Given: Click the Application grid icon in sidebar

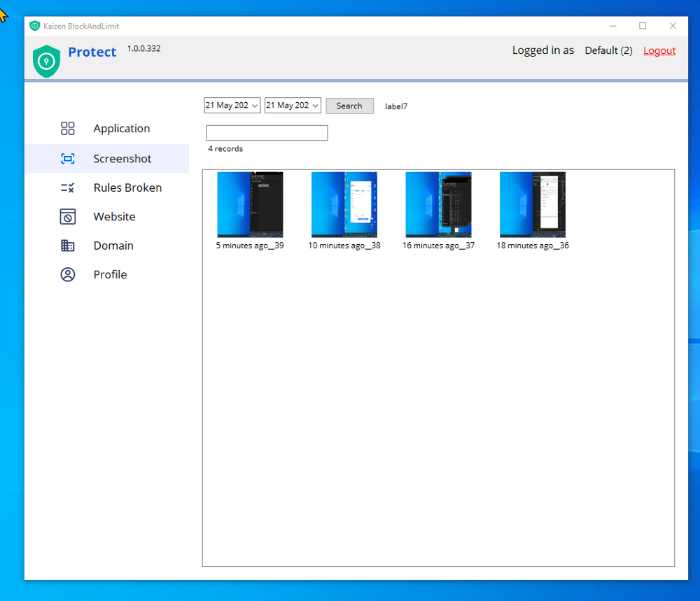Looking at the screenshot, I should pos(68,129).
